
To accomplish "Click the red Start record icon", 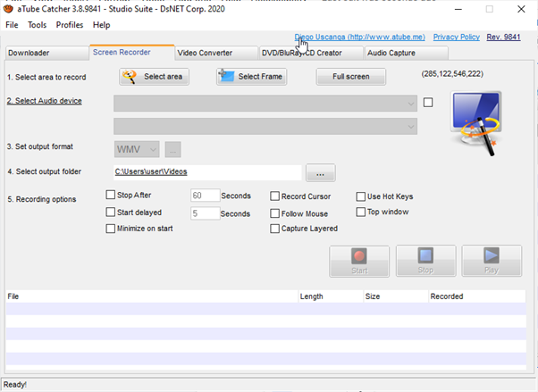I will [x=359, y=256].
